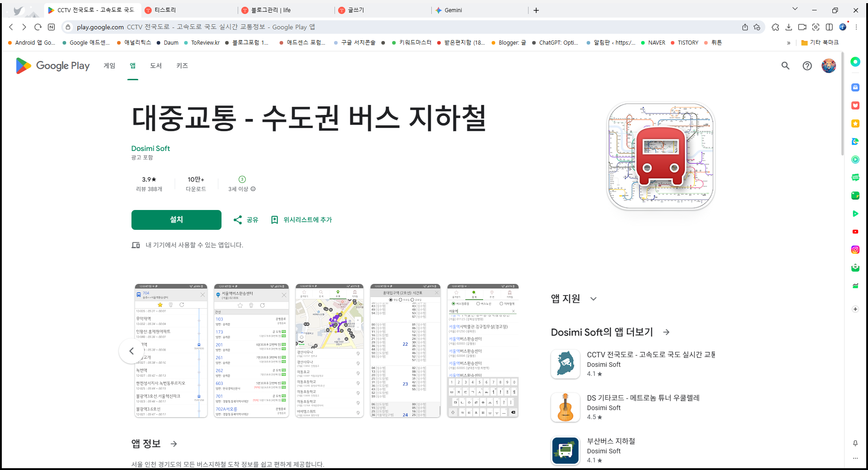Open the yellow star bookmarks sidebar icon
868x470 pixels.
click(855, 123)
